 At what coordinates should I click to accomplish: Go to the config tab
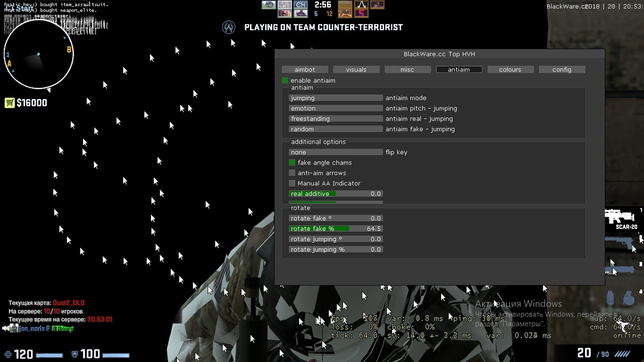point(562,69)
